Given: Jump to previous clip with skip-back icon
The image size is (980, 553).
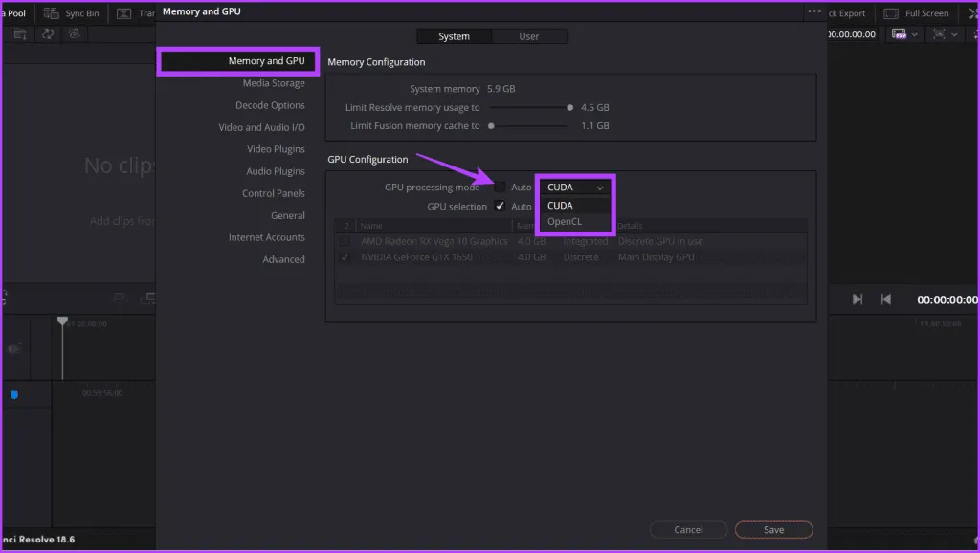Looking at the screenshot, I should point(886,299).
